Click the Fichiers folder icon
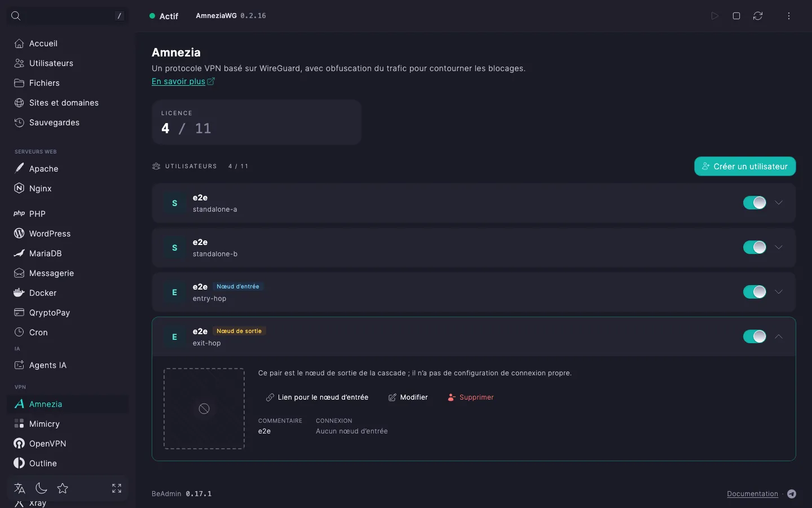This screenshot has width=812, height=508. pos(19,83)
